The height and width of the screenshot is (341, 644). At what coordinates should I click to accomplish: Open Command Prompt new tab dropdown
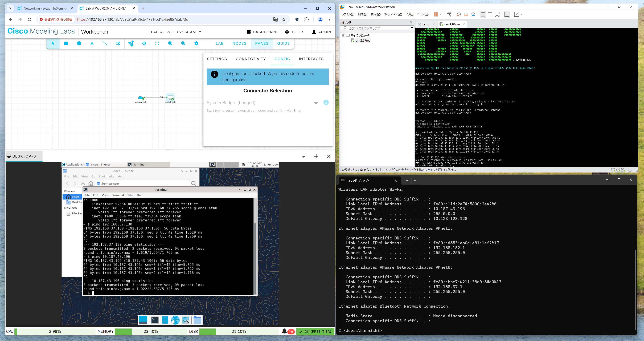click(415, 181)
